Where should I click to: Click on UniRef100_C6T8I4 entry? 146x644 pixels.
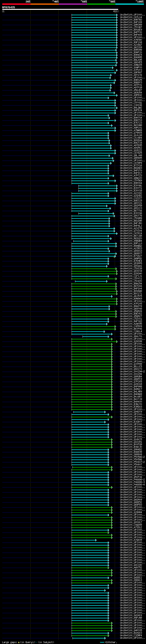pyautogui.click(x=131, y=233)
